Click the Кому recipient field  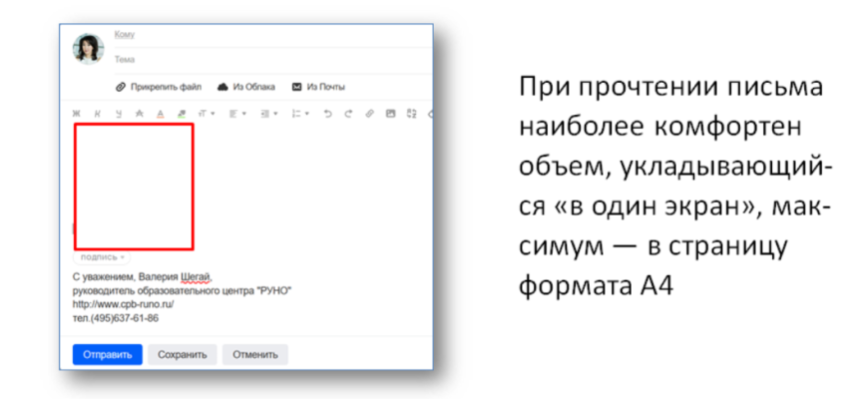pos(269,35)
